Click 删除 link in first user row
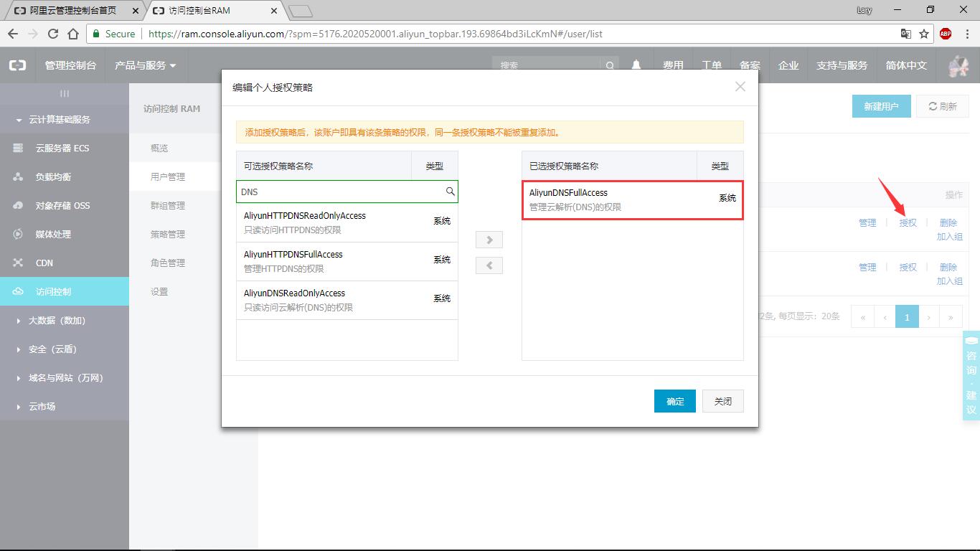Viewport: 980px width, 551px height. point(948,222)
